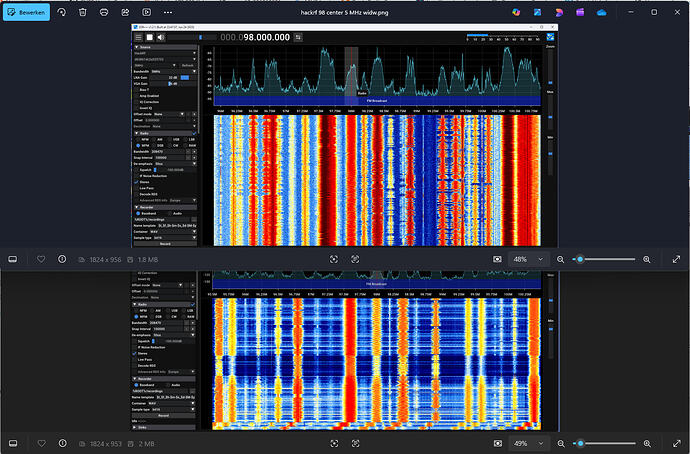
Task: Open the 48% zoom level dropdown
Action: tap(527, 259)
